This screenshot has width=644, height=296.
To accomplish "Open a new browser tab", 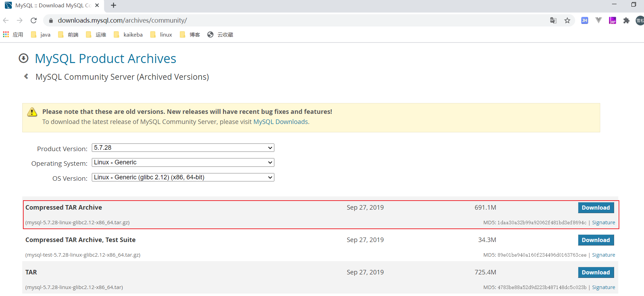I will coord(113,5).
